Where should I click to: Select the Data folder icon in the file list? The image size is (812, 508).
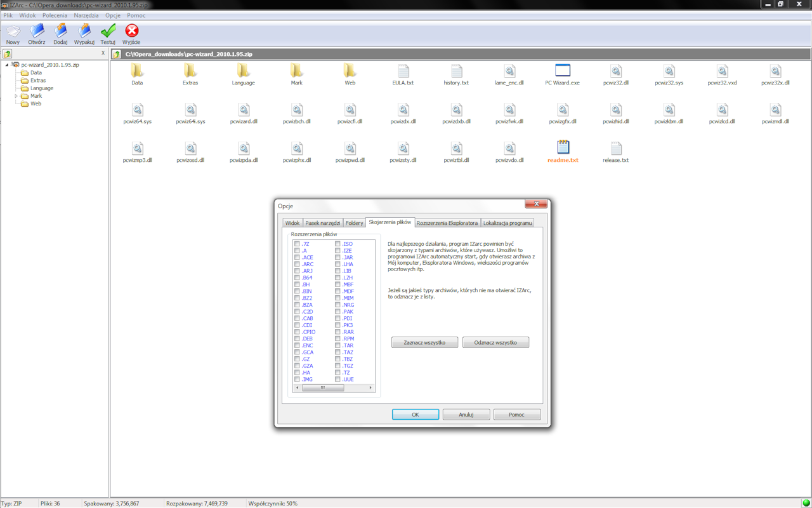pos(137,70)
